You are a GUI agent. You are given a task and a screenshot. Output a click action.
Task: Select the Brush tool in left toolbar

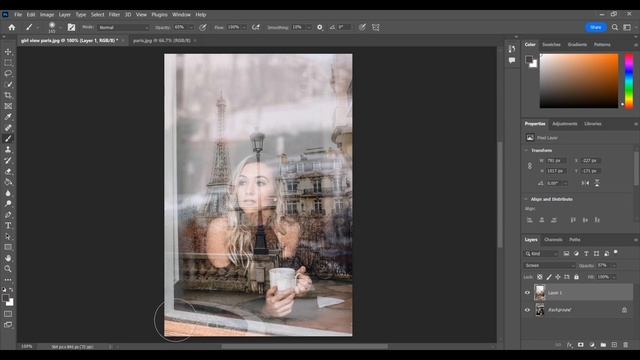[x=8, y=139]
